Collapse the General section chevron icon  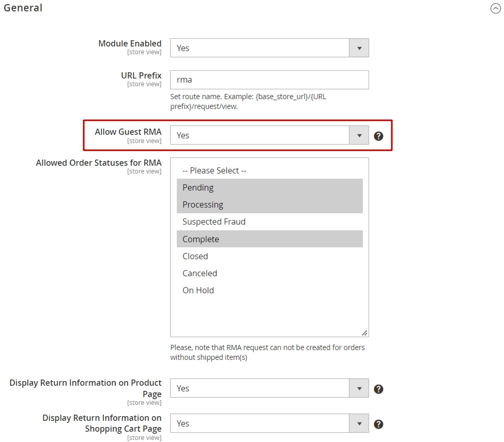[495, 8]
